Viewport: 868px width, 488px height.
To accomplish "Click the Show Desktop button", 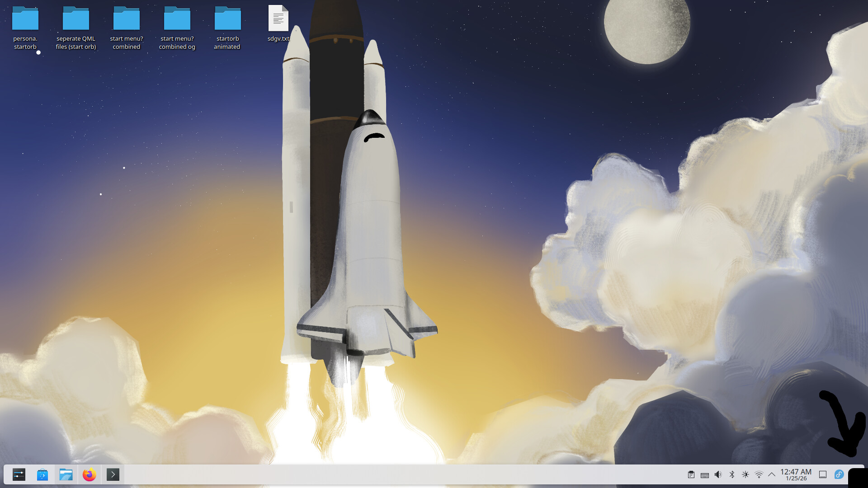I will coord(823,474).
